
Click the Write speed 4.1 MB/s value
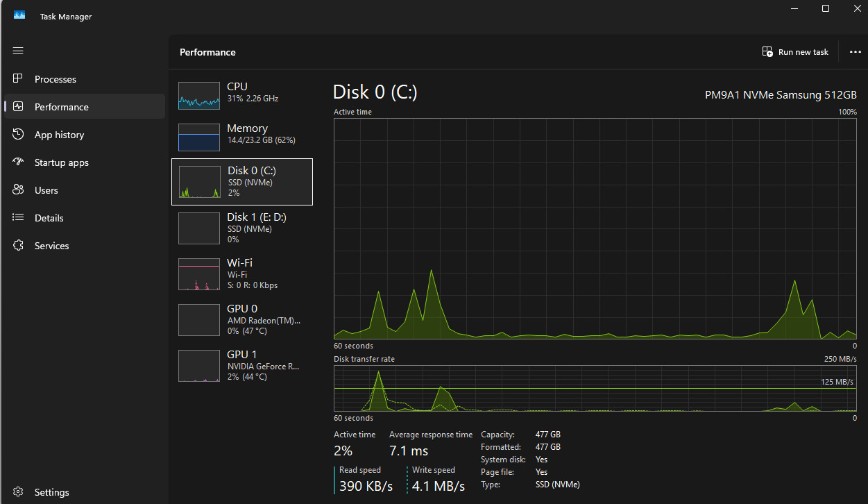[439, 486]
